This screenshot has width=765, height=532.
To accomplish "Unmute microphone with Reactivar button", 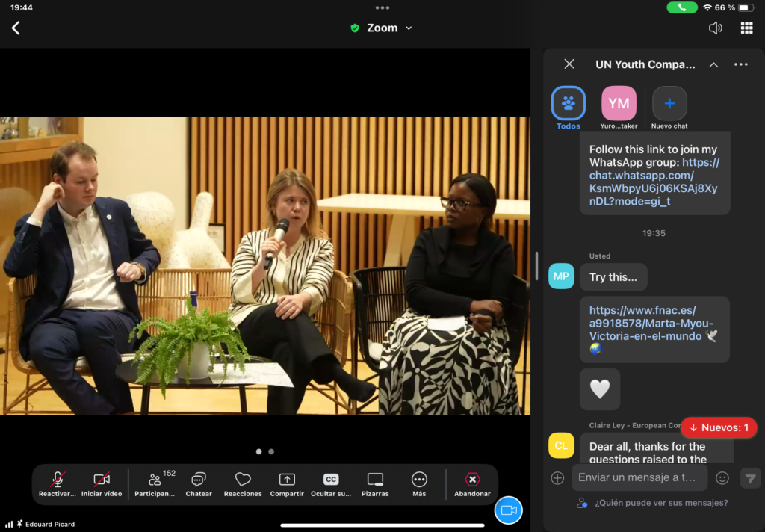I will 58,483.
